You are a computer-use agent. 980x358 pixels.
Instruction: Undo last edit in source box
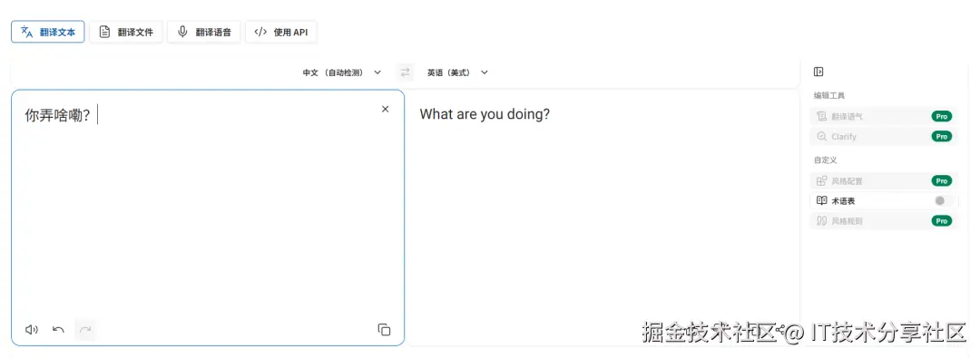58,329
